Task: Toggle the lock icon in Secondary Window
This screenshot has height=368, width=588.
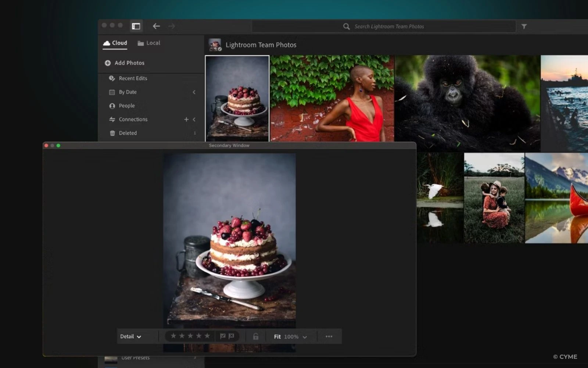Action: pos(256,336)
